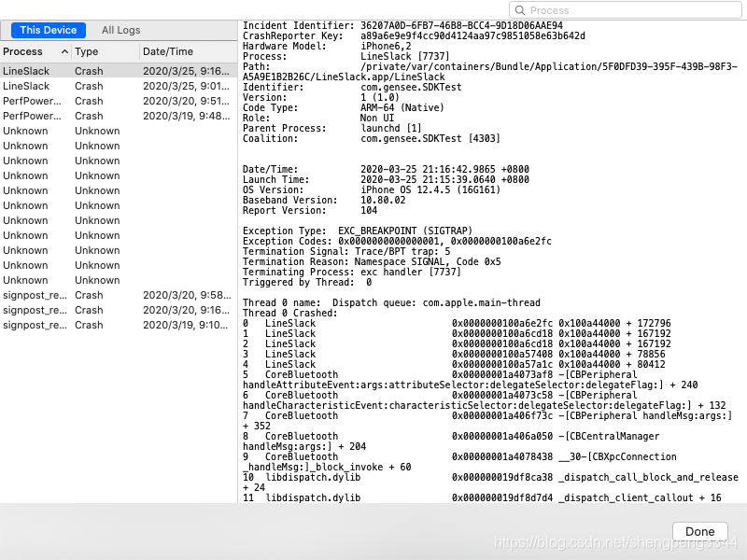Click the Triggered by Thread line
Screen dimensions: 747x560
tap(307, 282)
